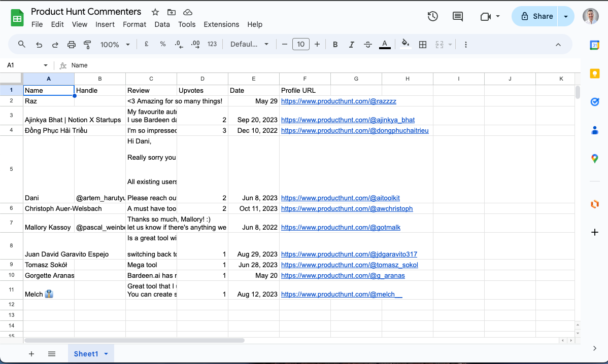Toggle strikethrough formatting
The width and height of the screenshot is (608, 364).
(x=367, y=45)
